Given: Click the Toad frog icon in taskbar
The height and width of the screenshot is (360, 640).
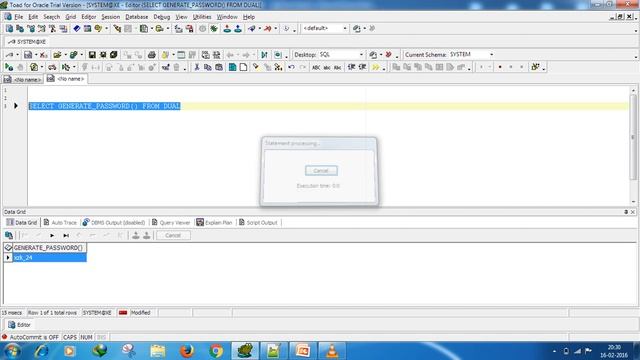Looking at the screenshot, I should pos(245,351).
